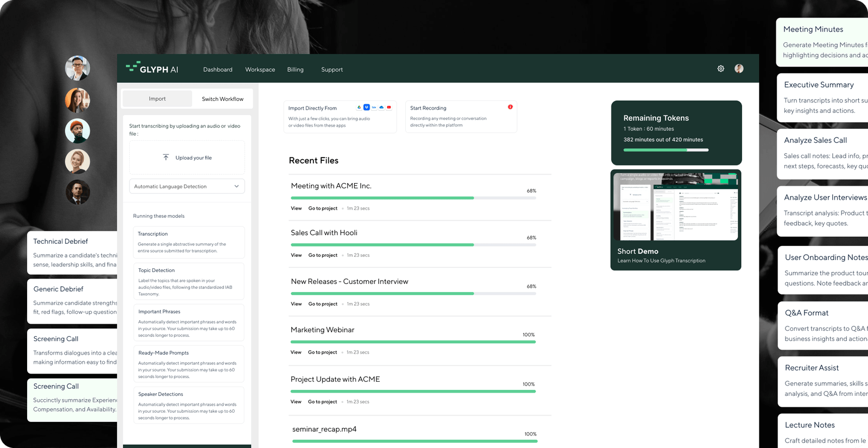Viewport: 868px width, 448px height.
Task: Select the Executive Summary template card
Action: [x=822, y=97]
